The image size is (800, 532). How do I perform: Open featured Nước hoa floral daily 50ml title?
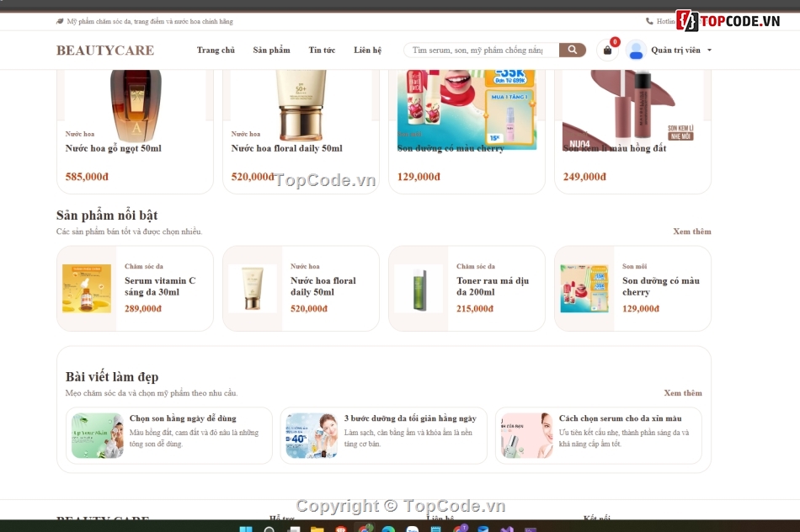(x=323, y=286)
